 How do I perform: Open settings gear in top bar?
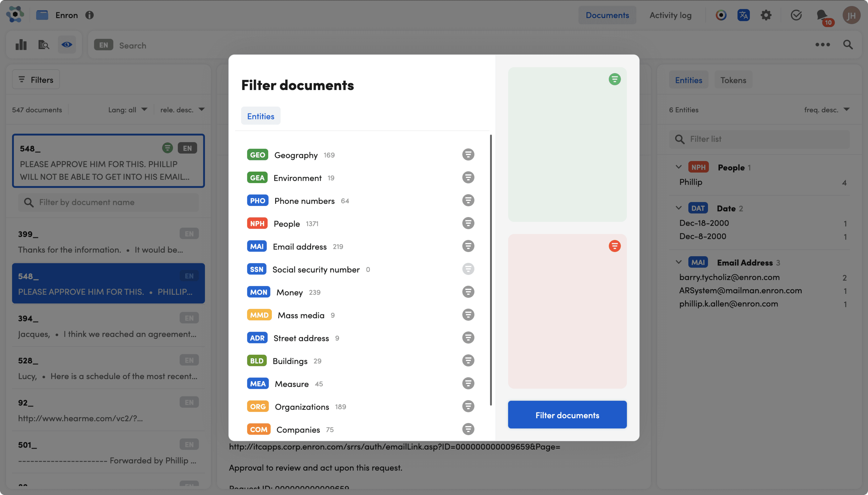[x=766, y=15]
